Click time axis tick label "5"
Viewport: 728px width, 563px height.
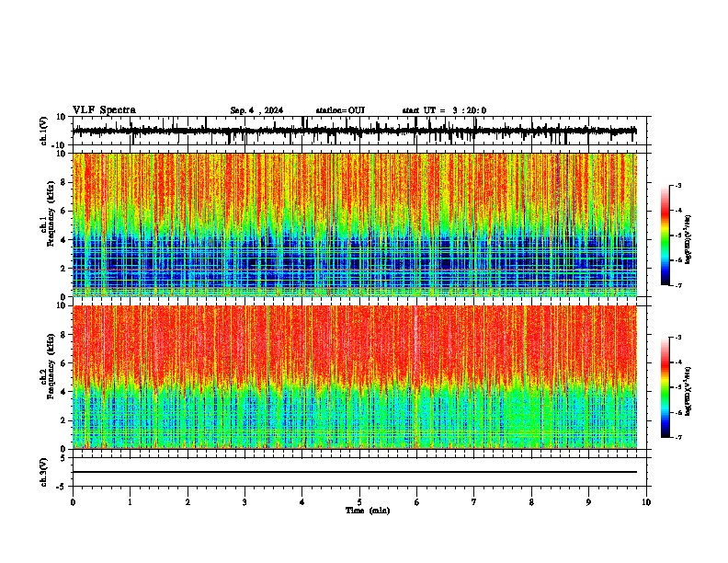[359, 502]
